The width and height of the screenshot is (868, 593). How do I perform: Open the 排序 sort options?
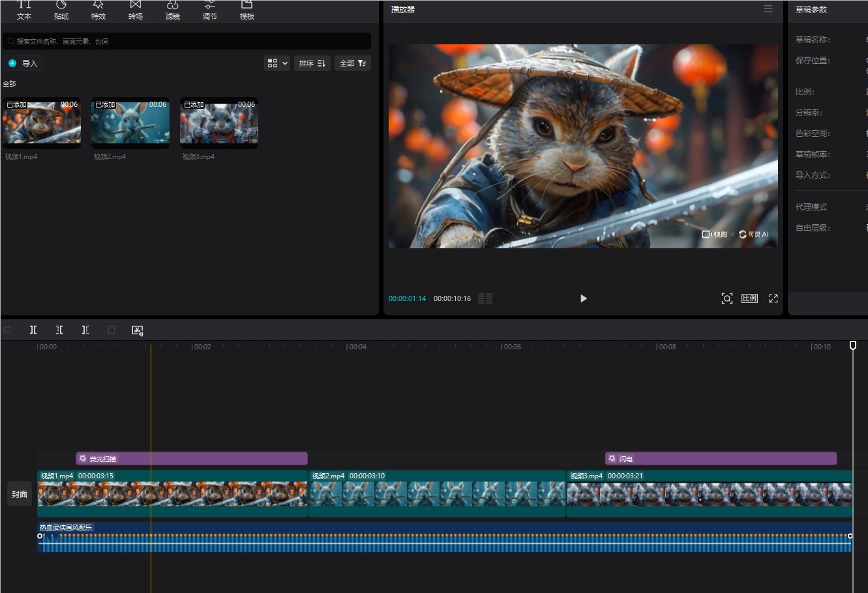pyautogui.click(x=312, y=63)
